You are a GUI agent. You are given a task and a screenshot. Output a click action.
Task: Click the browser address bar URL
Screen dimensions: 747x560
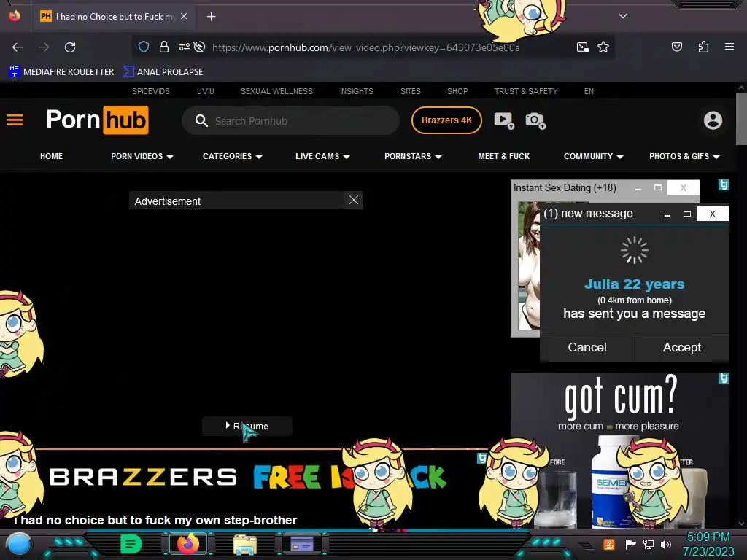(x=366, y=47)
